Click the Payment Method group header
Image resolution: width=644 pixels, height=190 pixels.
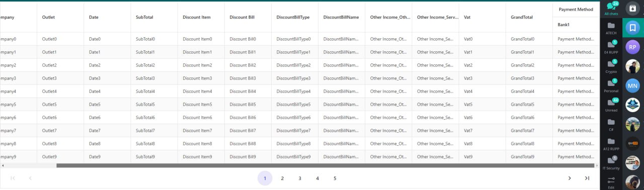pyautogui.click(x=576, y=10)
